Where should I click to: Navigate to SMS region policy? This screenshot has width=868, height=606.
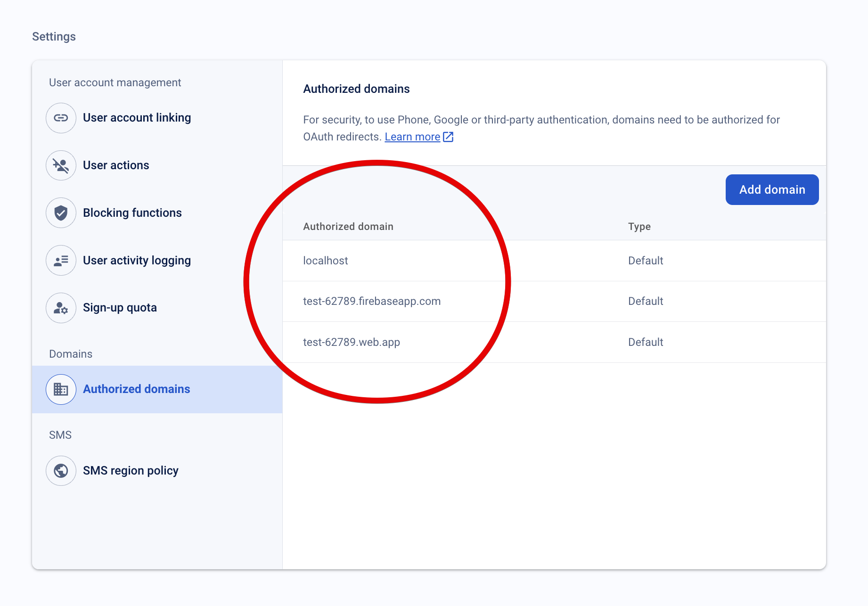(131, 470)
